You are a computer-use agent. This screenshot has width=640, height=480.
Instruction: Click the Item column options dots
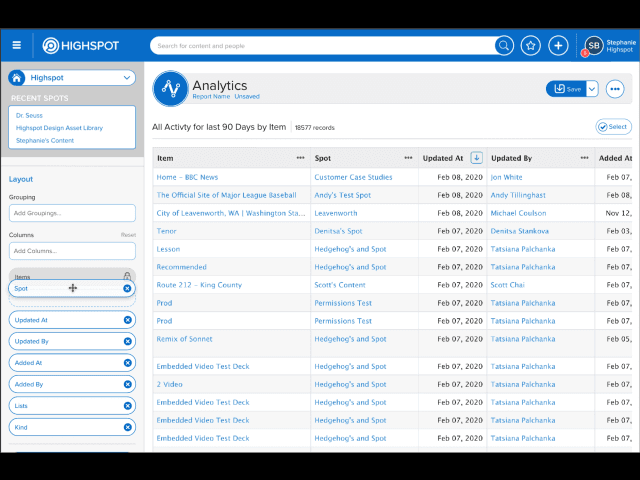coord(300,158)
